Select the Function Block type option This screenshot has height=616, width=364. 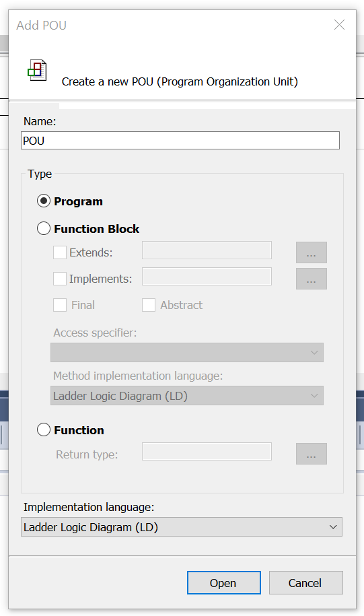point(44,229)
